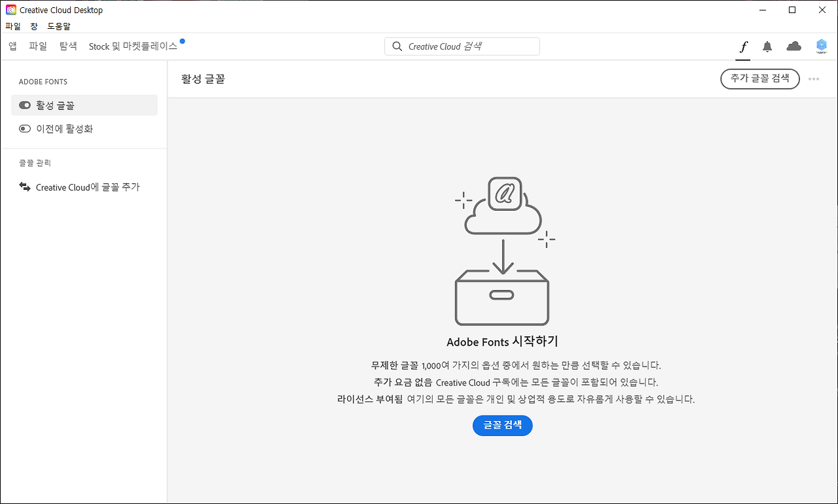
Task: Click the 추가 글꼴 검색 button
Action: (x=760, y=79)
